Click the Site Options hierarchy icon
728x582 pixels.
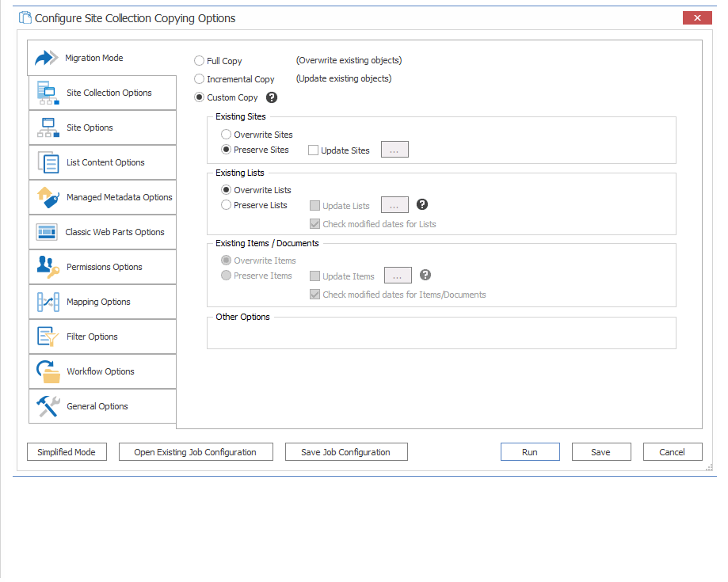click(47, 127)
